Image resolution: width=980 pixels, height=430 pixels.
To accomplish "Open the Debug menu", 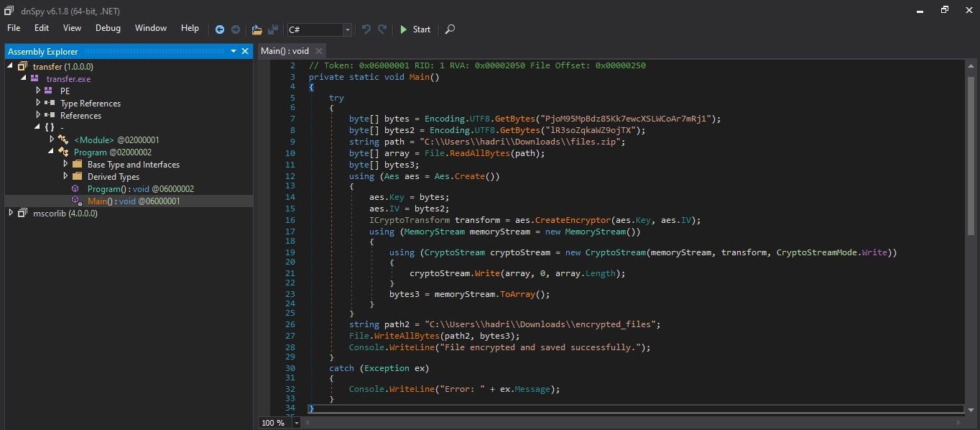I will click(x=108, y=28).
